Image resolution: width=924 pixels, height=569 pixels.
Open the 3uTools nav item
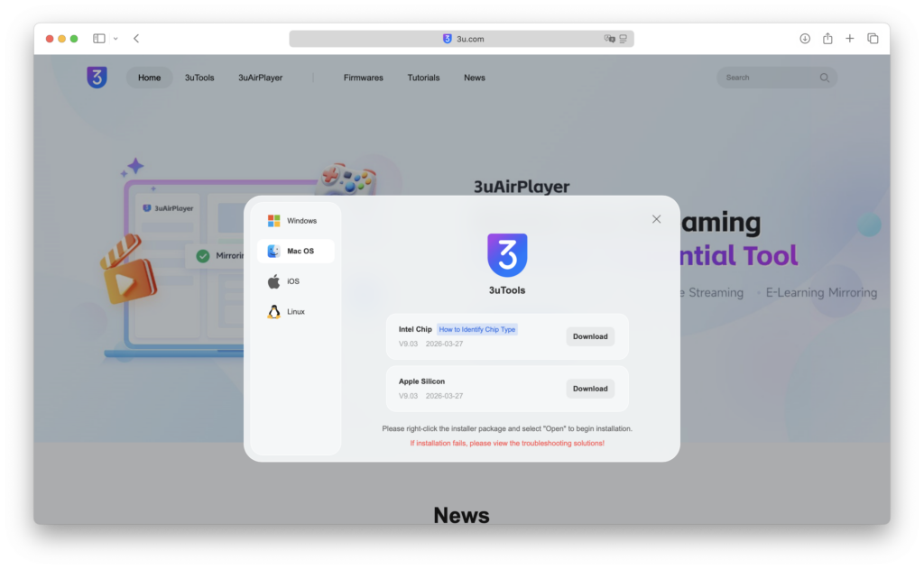(199, 78)
